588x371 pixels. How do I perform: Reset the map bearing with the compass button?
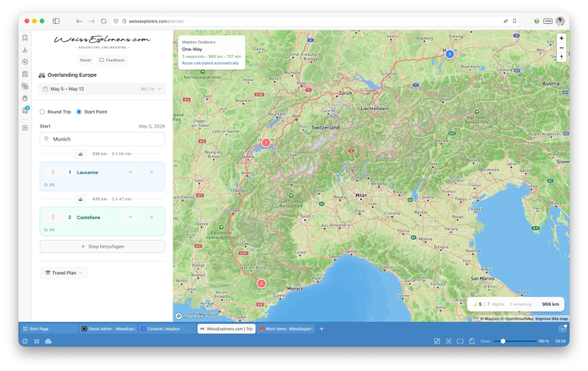[x=561, y=57]
